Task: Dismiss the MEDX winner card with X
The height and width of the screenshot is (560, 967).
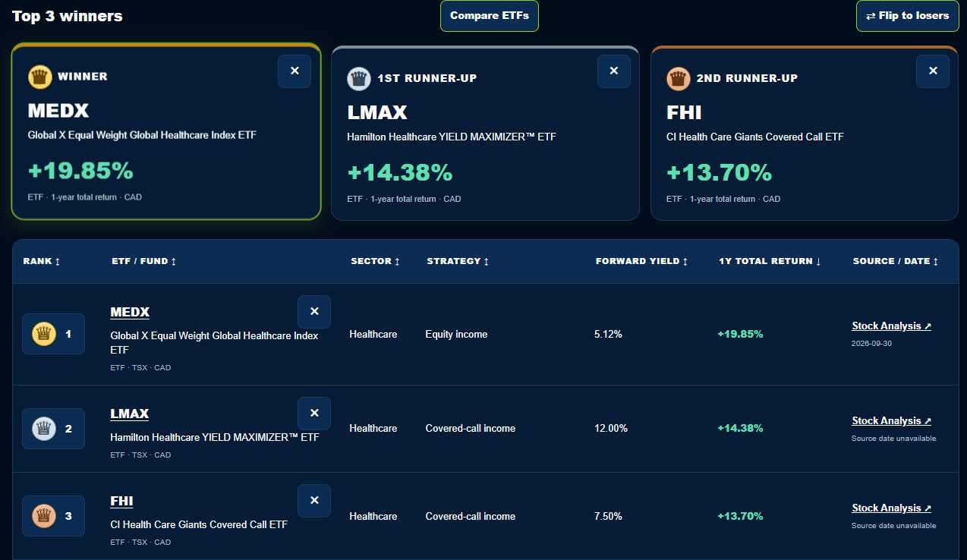Action: (x=295, y=71)
